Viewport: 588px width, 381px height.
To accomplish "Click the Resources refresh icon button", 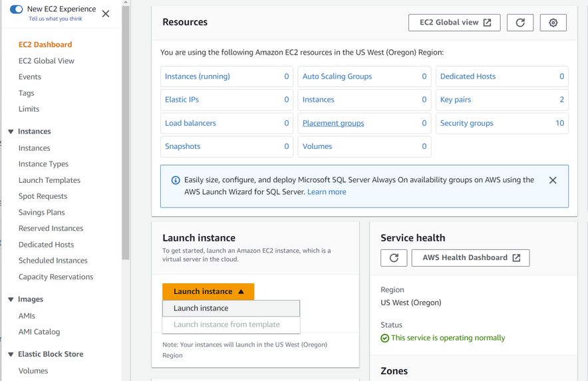I will click(520, 23).
